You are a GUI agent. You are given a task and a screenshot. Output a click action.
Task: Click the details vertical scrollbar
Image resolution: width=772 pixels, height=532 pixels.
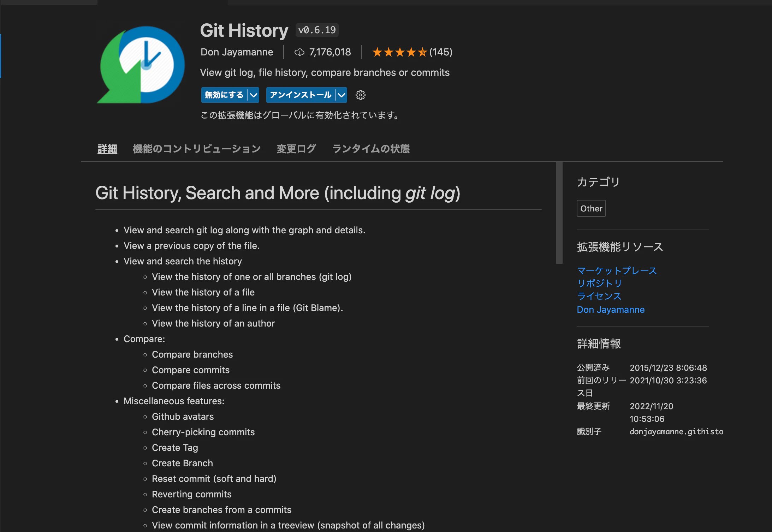559,213
